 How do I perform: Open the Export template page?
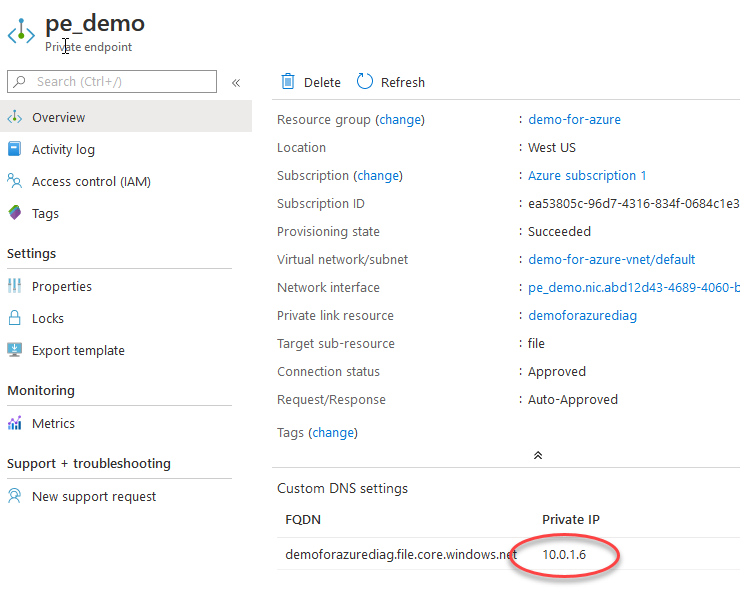click(x=126, y=350)
